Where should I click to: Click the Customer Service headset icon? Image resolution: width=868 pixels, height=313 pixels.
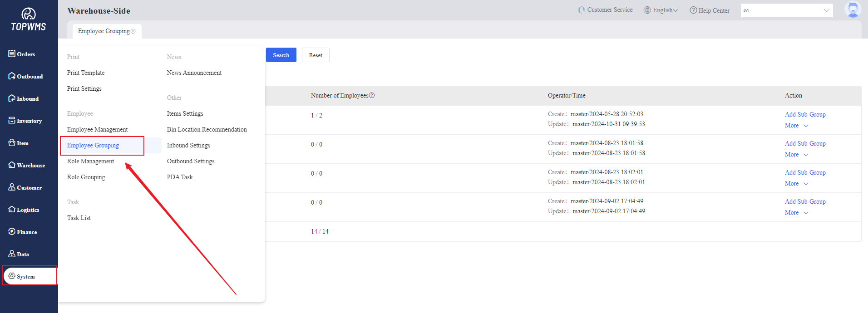click(x=581, y=10)
